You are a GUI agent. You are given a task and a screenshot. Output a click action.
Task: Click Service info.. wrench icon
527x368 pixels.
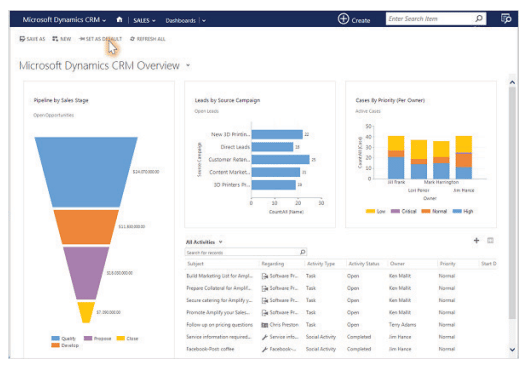click(x=265, y=337)
